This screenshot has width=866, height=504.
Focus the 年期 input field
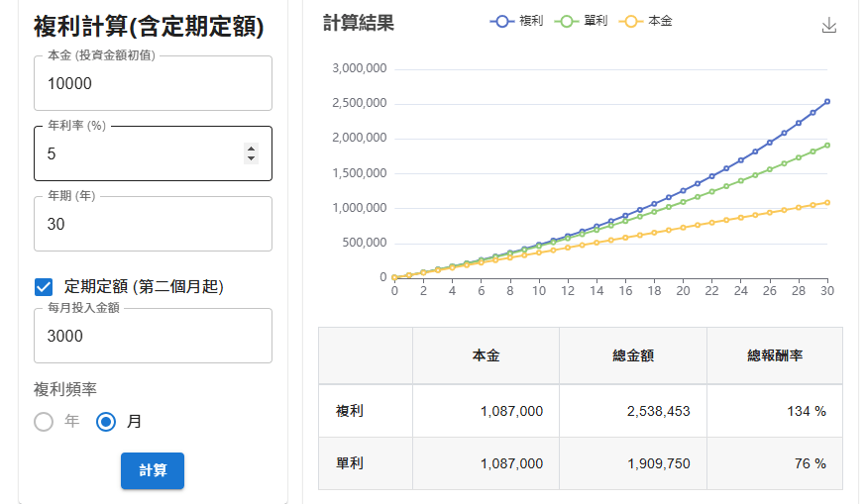point(153,224)
